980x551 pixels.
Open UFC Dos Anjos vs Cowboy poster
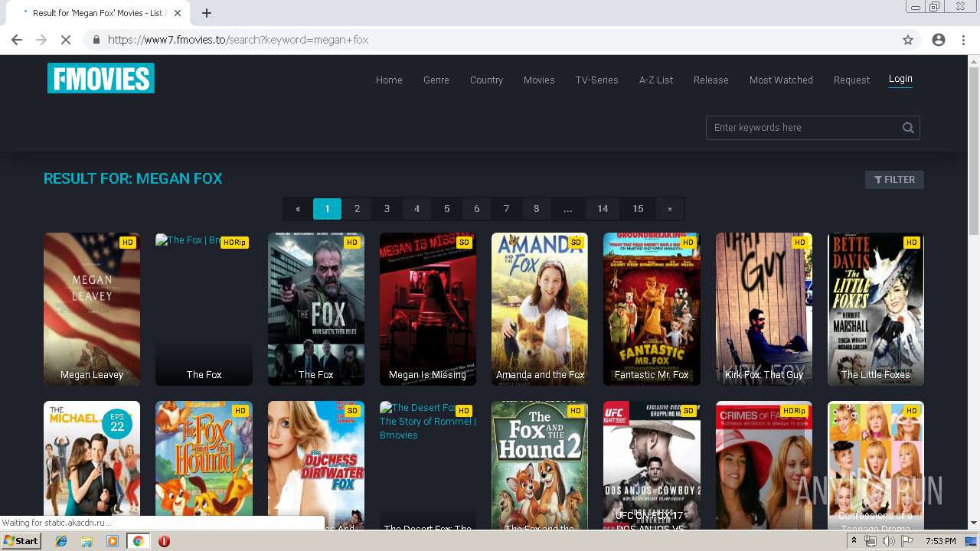coord(652,465)
